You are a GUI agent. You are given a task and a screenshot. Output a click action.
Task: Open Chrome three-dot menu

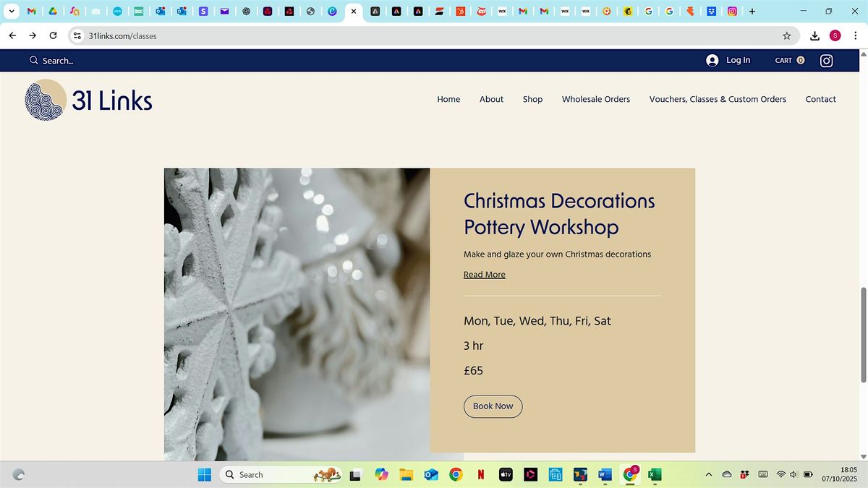click(x=855, y=35)
